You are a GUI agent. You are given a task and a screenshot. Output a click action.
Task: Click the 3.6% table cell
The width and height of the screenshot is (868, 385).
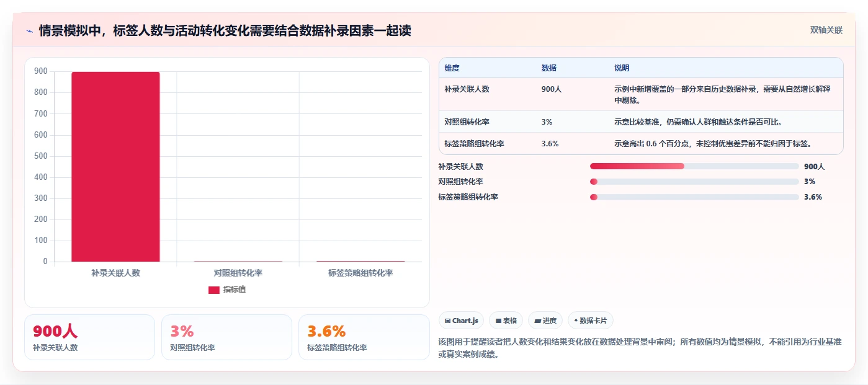(x=550, y=144)
